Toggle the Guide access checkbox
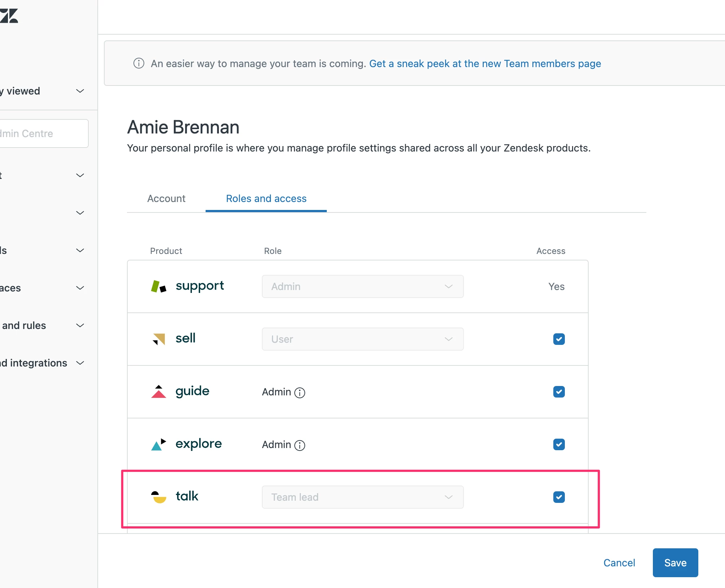 point(559,392)
